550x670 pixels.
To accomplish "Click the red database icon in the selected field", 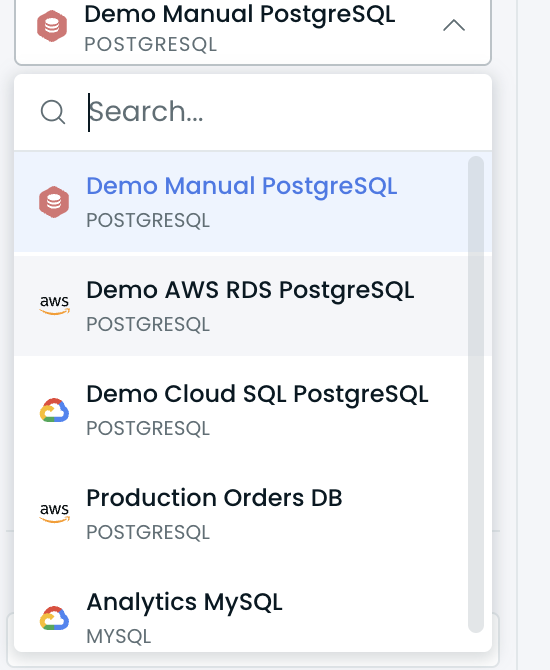I will pos(52,26).
